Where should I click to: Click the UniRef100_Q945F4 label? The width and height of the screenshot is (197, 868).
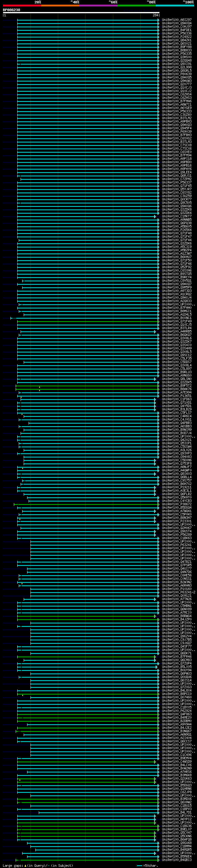coord(176,128)
